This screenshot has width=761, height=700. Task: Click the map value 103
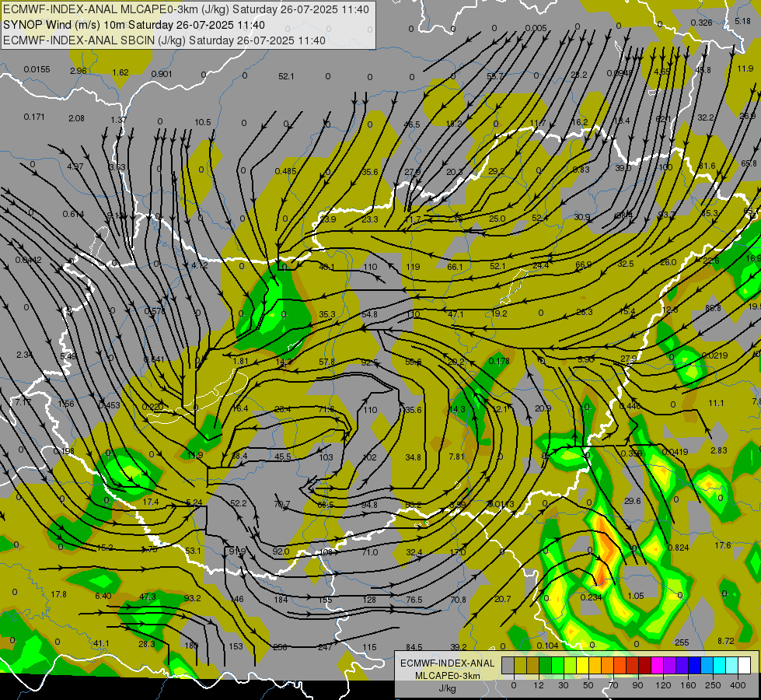pos(326,457)
